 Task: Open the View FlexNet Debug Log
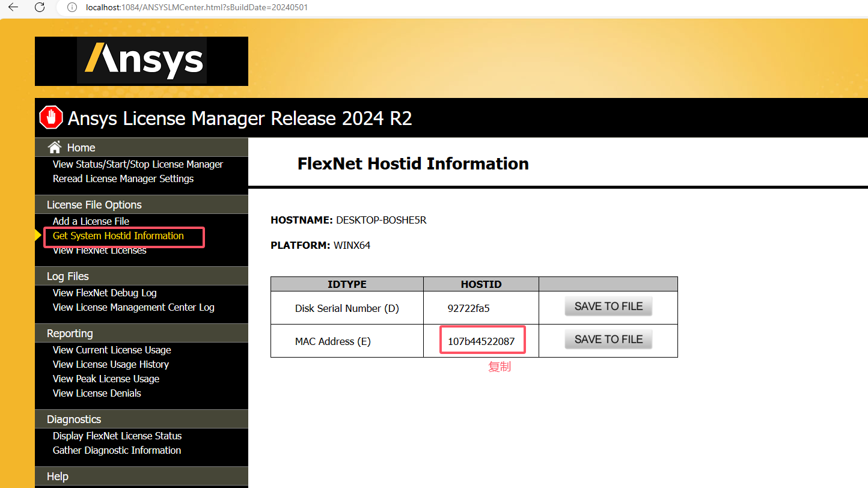coord(105,293)
